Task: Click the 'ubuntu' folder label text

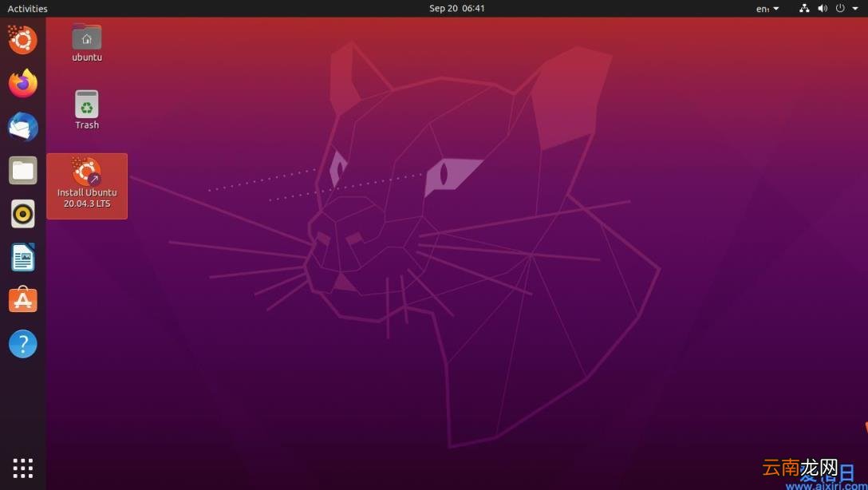Action: (87, 57)
